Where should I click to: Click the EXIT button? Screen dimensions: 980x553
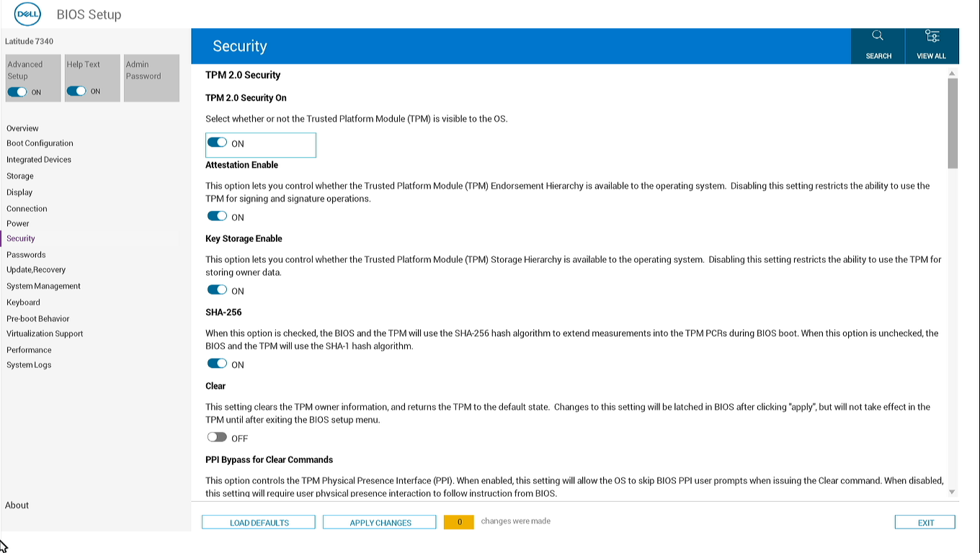click(925, 521)
